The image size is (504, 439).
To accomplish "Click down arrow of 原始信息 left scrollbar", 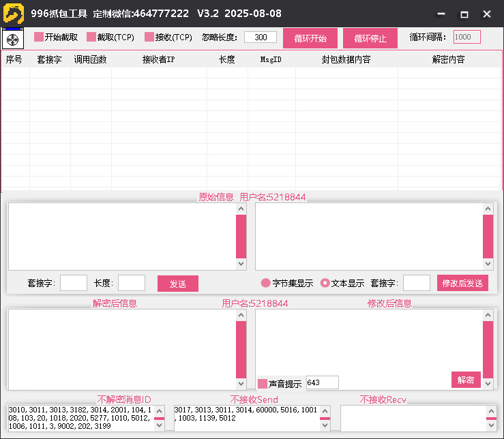I will (241, 264).
